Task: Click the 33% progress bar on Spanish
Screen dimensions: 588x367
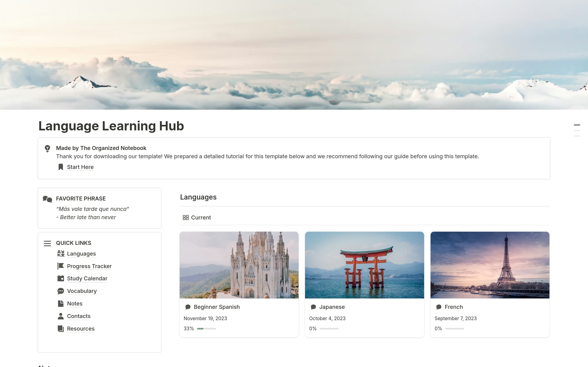Action: point(206,328)
